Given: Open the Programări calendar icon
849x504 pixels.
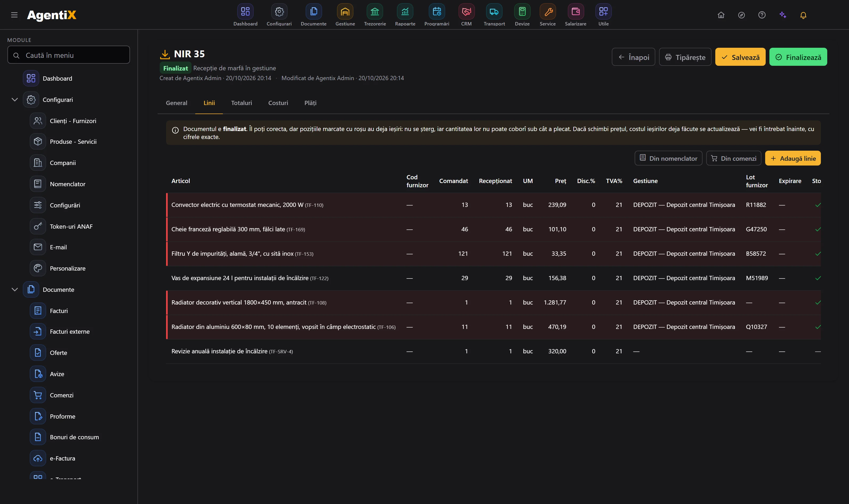Looking at the screenshot, I should [x=437, y=12].
